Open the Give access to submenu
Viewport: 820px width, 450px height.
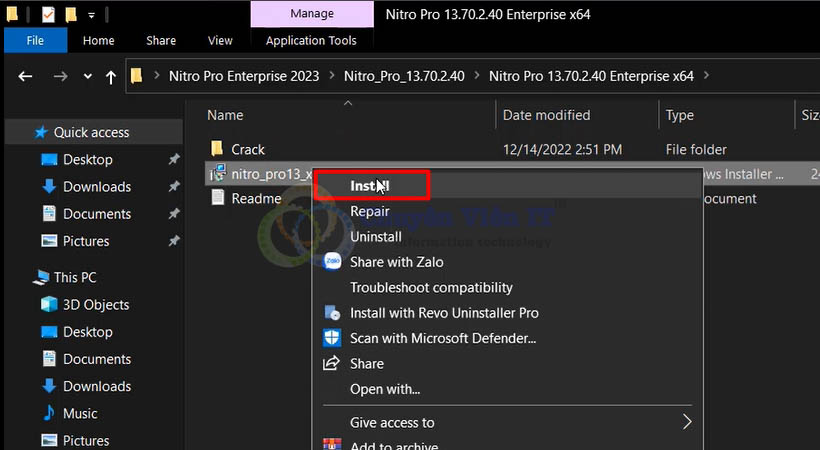[392, 422]
